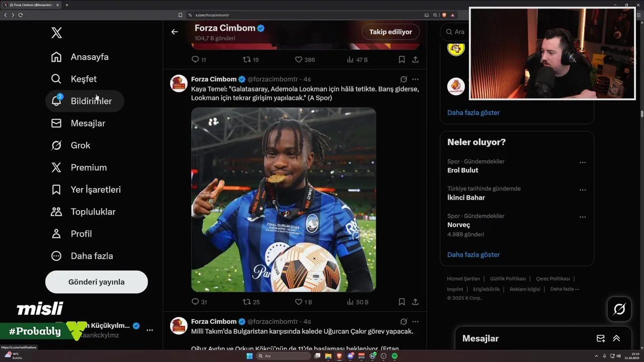Open Grok icon on the Kaya Temel post
This screenshot has height=362, width=644.
404,79
